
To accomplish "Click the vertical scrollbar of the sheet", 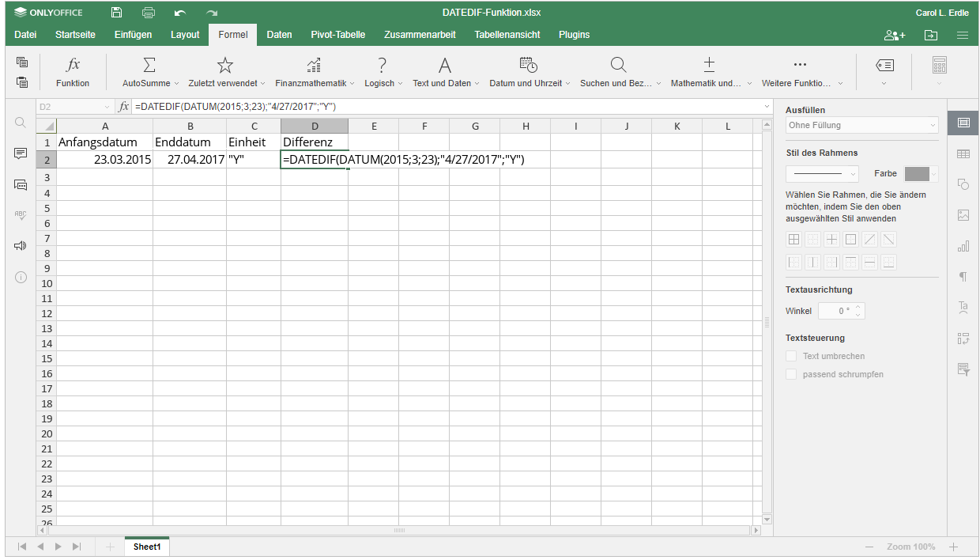I will coord(766,321).
